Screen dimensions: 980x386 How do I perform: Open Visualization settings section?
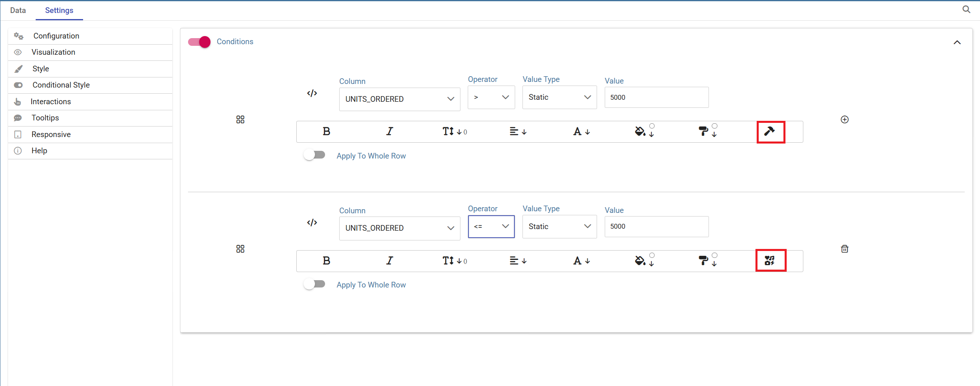(x=90, y=52)
